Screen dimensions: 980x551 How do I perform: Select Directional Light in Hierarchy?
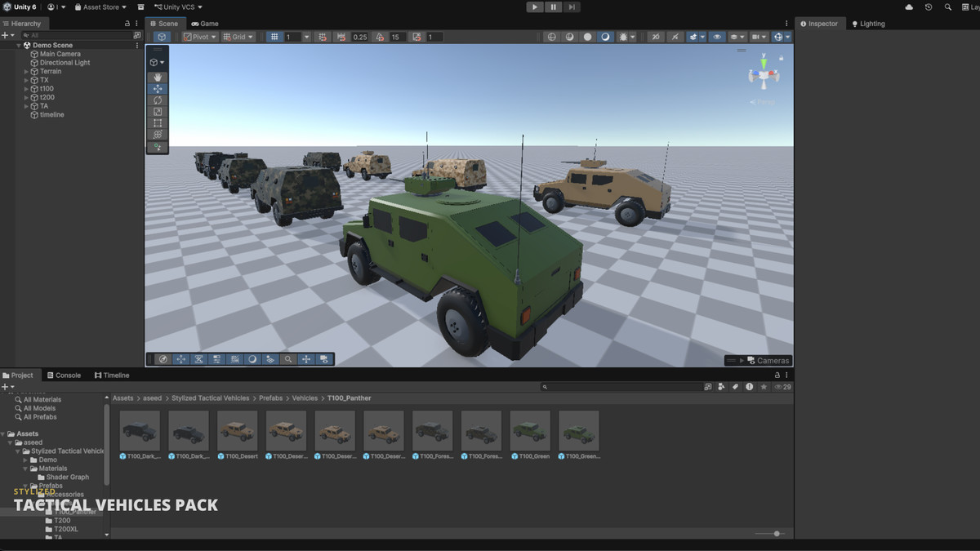click(x=60, y=63)
